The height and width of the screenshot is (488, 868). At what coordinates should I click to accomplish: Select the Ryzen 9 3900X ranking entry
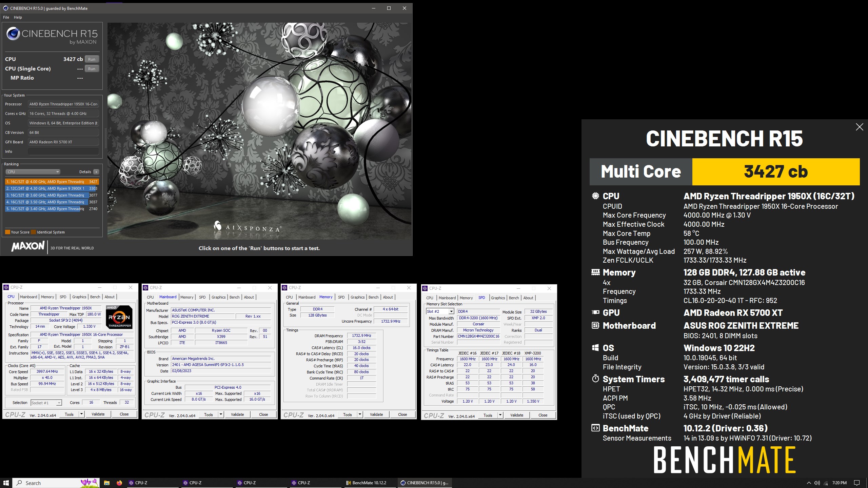(x=52, y=188)
